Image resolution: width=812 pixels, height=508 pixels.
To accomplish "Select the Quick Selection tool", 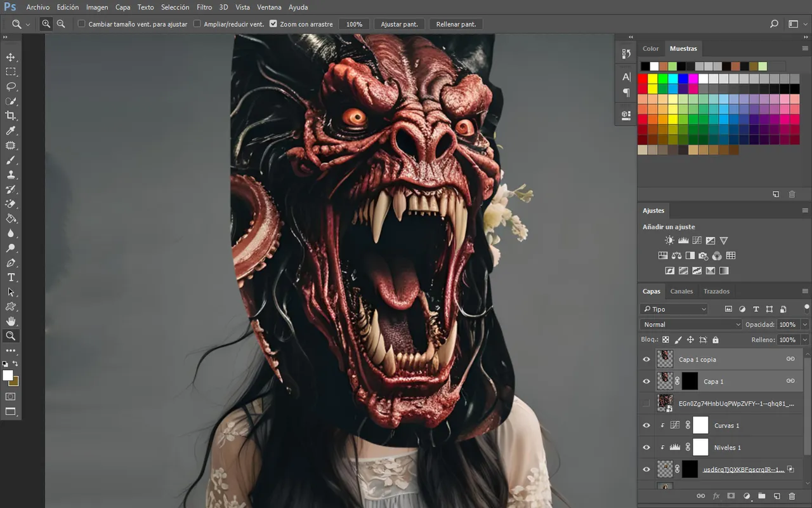I will (11, 101).
